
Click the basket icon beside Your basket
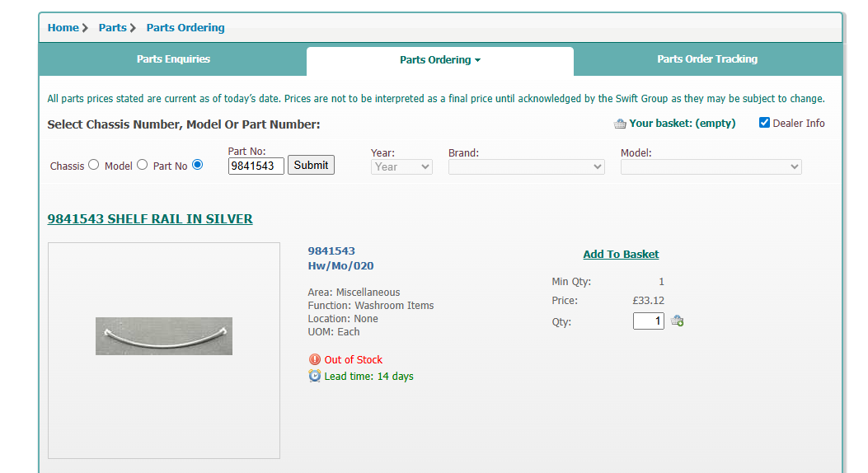[620, 124]
